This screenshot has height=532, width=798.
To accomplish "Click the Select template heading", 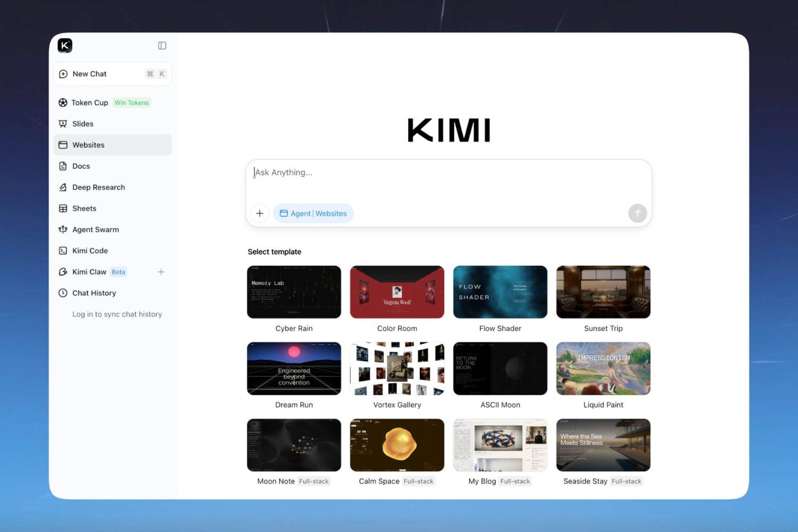I will tap(275, 252).
